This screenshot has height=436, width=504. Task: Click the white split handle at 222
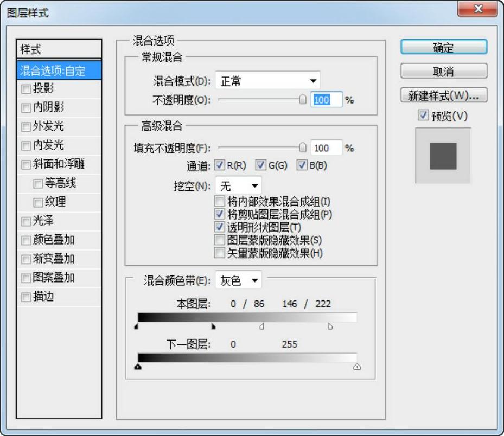click(330, 326)
